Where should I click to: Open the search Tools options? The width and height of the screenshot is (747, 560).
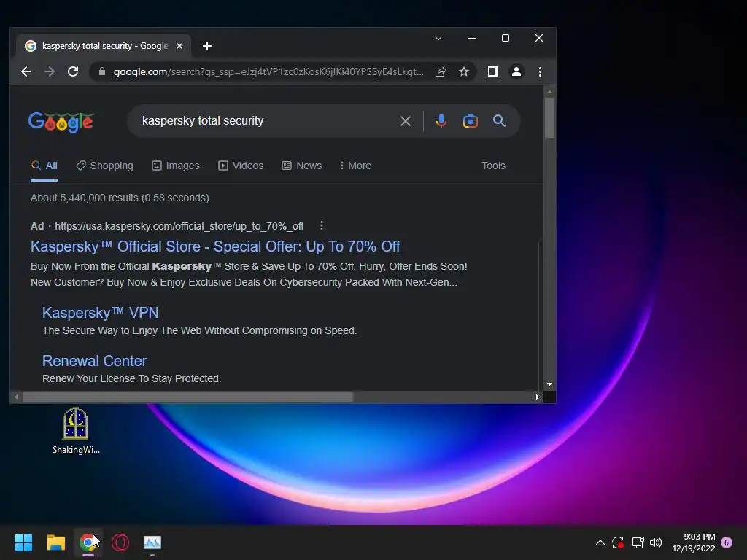[493, 166]
